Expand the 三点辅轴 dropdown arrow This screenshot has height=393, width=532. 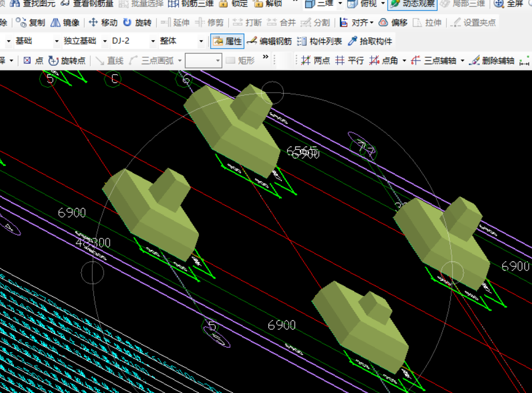[x=462, y=61]
